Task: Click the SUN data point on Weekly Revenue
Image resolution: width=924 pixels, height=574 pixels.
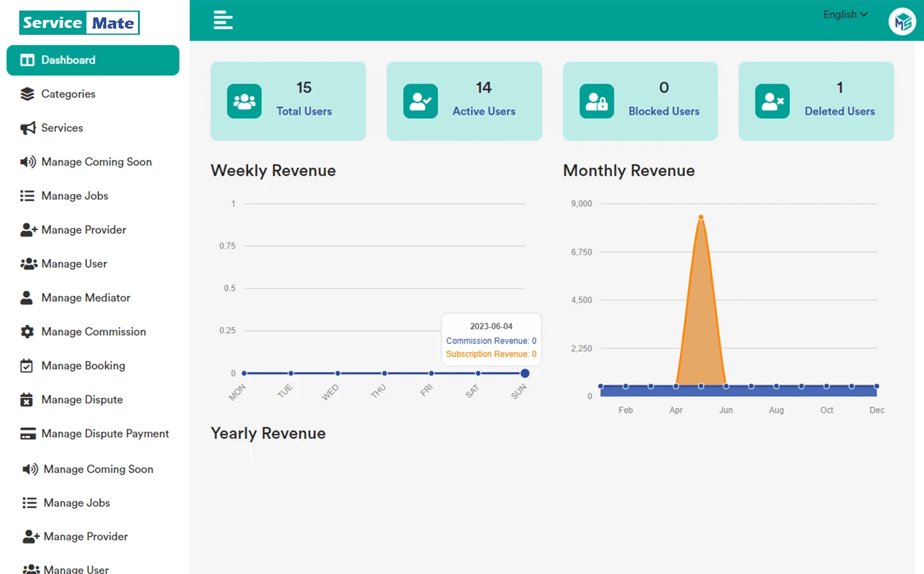Action: tap(525, 373)
